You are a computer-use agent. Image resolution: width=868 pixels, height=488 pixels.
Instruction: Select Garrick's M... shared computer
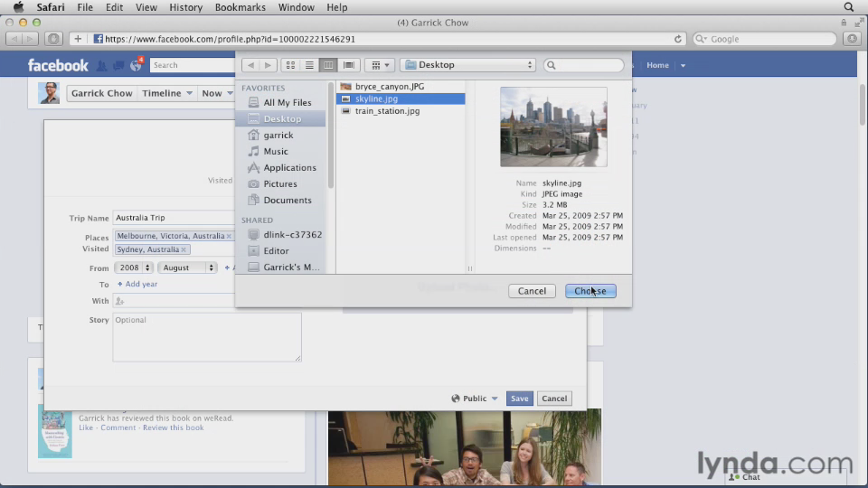coord(280,267)
